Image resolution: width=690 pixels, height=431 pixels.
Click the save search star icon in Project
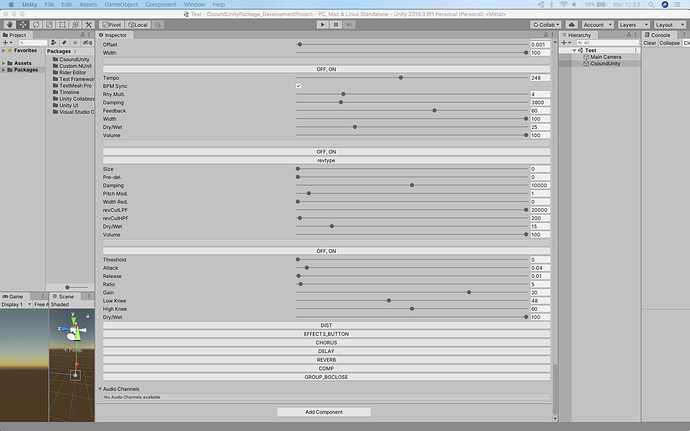click(x=75, y=43)
